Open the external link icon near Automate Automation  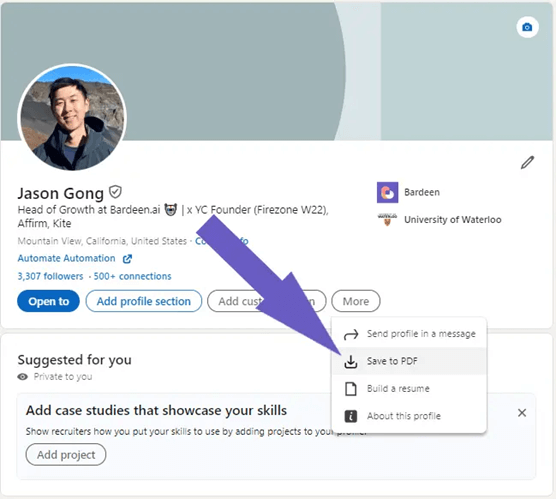(x=127, y=259)
